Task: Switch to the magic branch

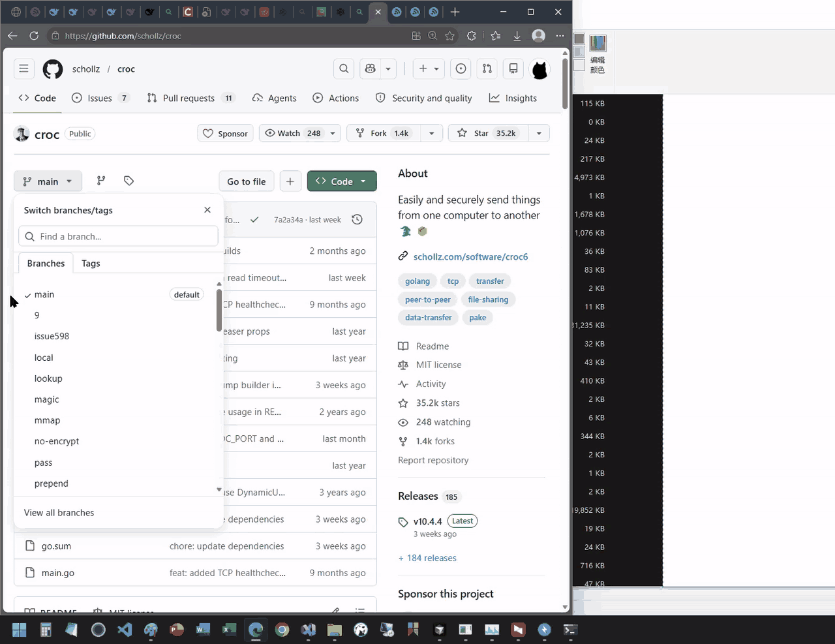Action: tap(118, 399)
